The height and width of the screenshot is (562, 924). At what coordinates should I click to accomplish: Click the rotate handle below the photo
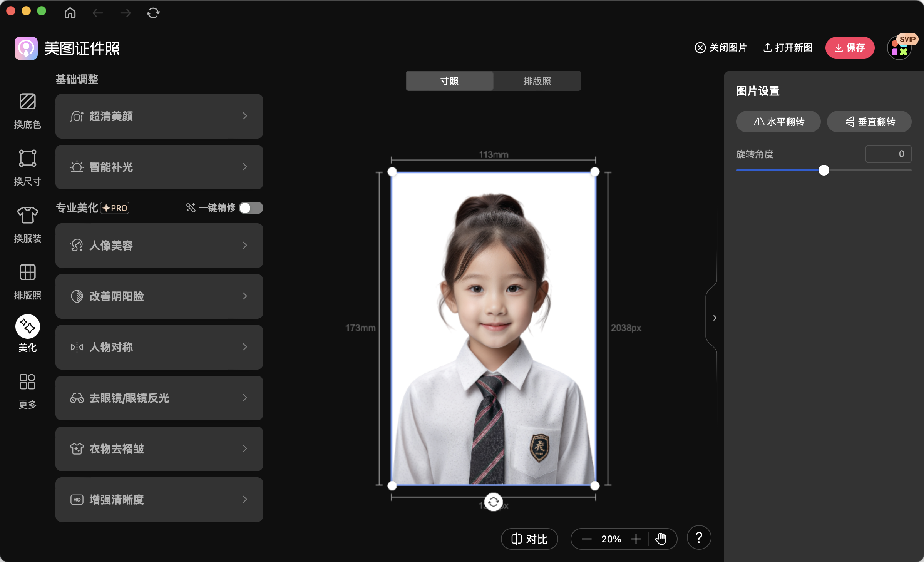(x=493, y=502)
